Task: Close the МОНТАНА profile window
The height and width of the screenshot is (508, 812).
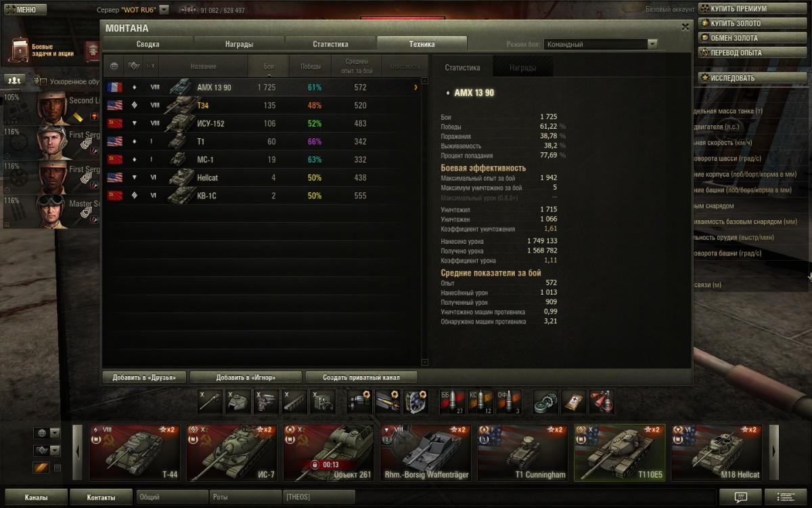Action: (685, 27)
